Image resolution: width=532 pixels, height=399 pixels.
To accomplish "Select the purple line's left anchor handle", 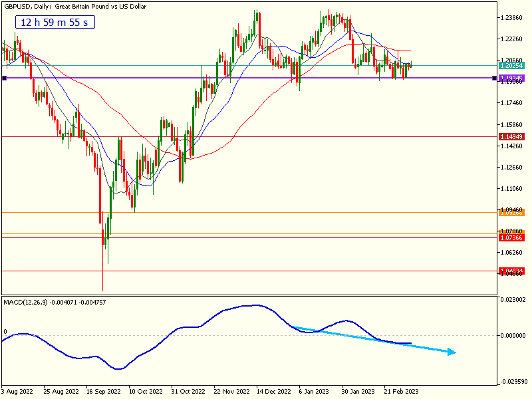I will pyautogui.click(x=5, y=78).
